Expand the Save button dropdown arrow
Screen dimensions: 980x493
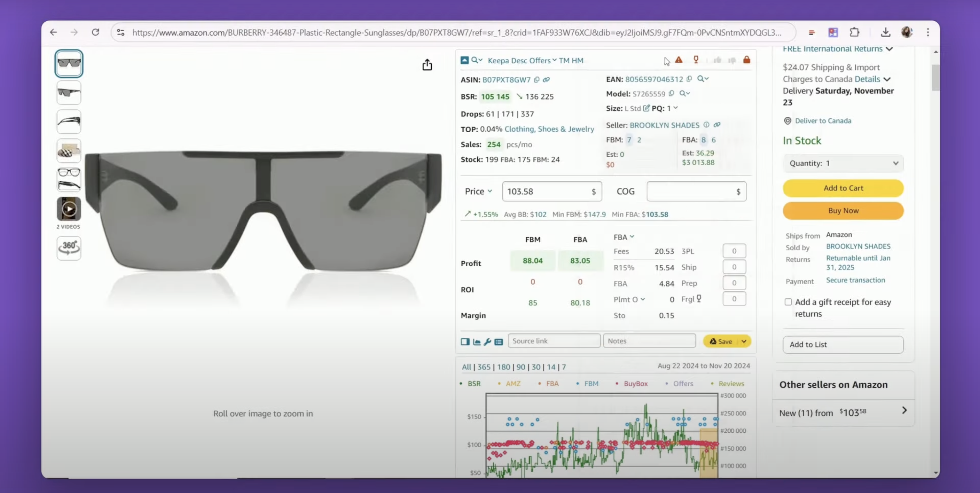(x=744, y=341)
